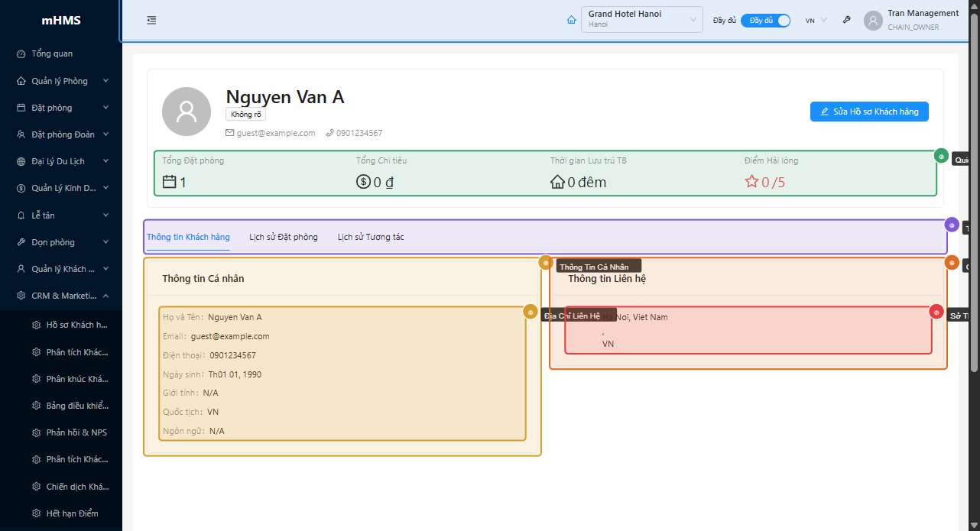Open Tổng quan in the sidebar

pyautogui.click(x=52, y=53)
